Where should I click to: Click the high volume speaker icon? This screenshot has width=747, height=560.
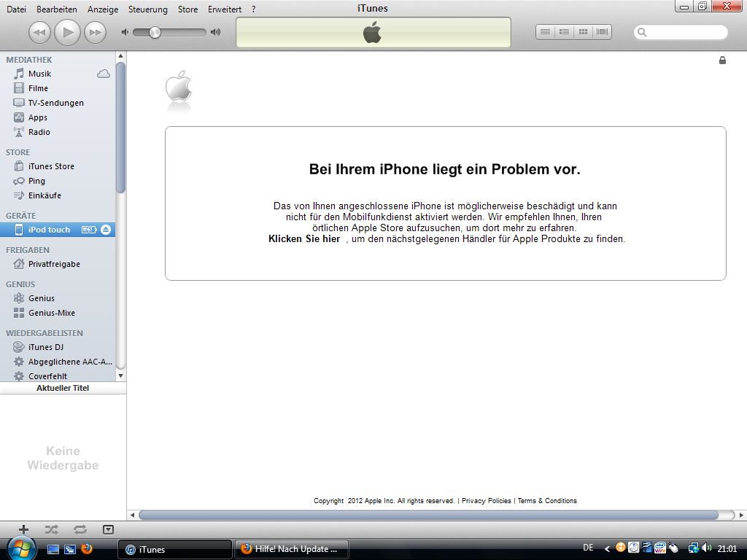pyautogui.click(x=216, y=32)
